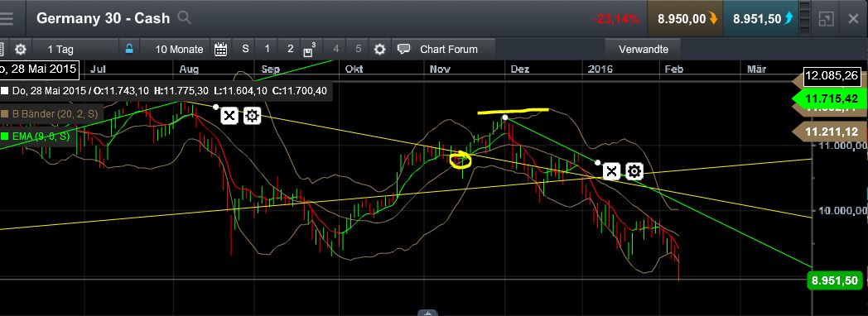Select chart layout slot 4

point(335,49)
